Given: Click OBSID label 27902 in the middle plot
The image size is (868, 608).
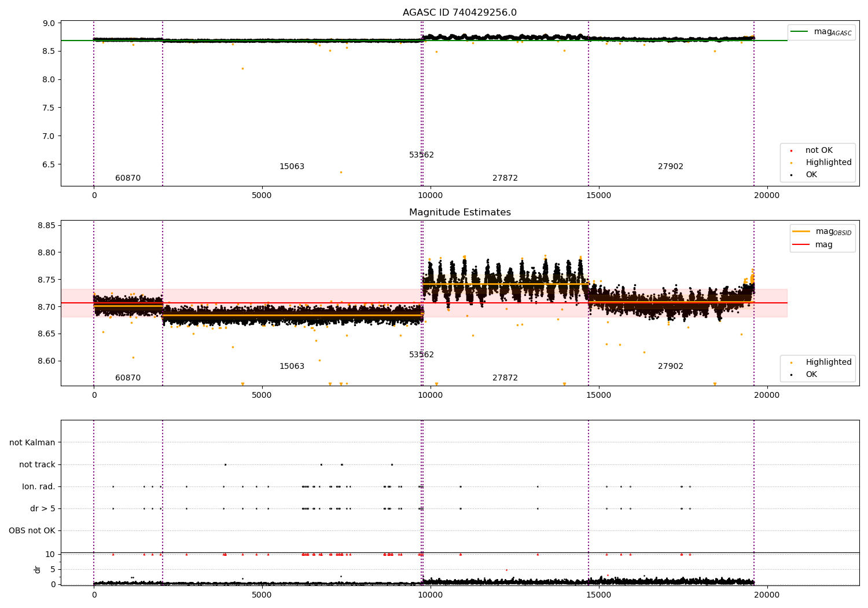Looking at the screenshot, I should pos(671,367).
